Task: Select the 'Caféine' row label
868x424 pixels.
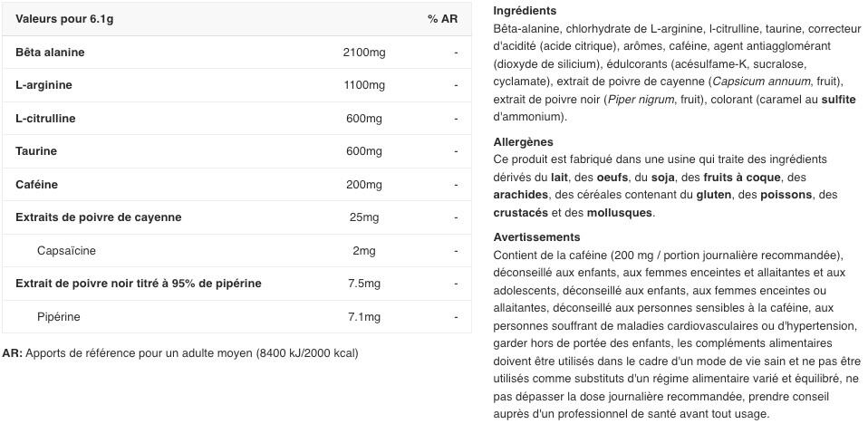Action: 36,185
